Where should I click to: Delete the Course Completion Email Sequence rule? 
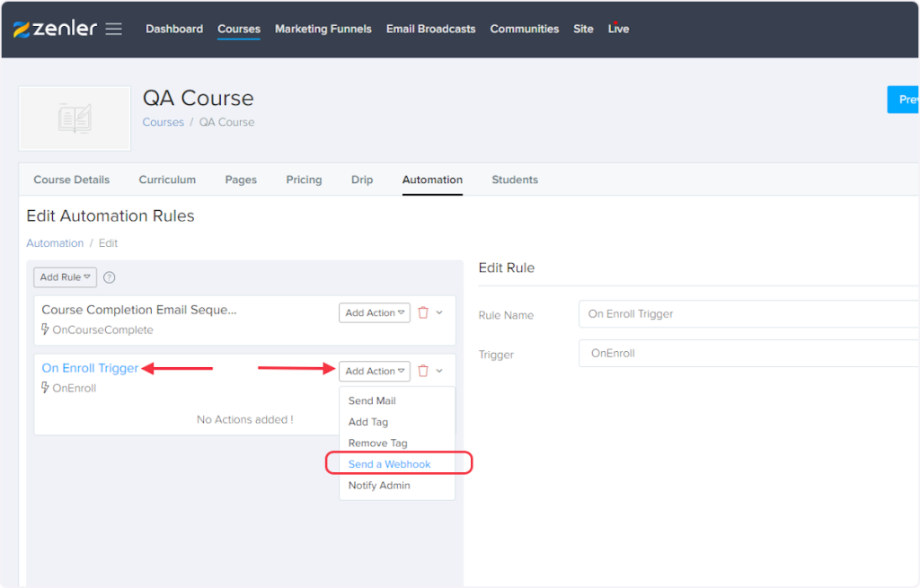pyautogui.click(x=423, y=312)
